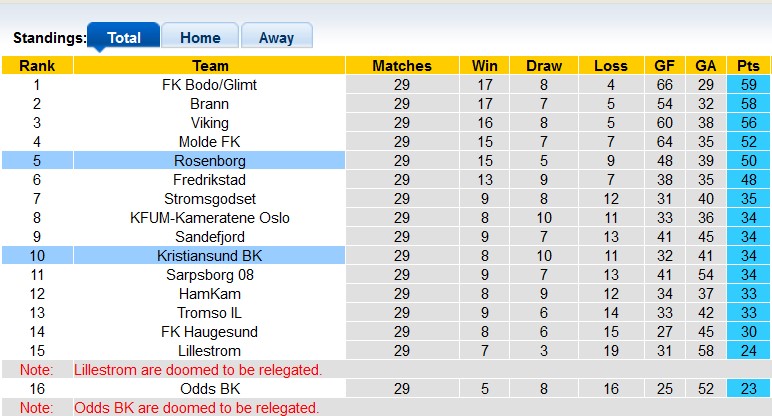Open the Brann team link
772x416 pixels.
tap(209, 104)
